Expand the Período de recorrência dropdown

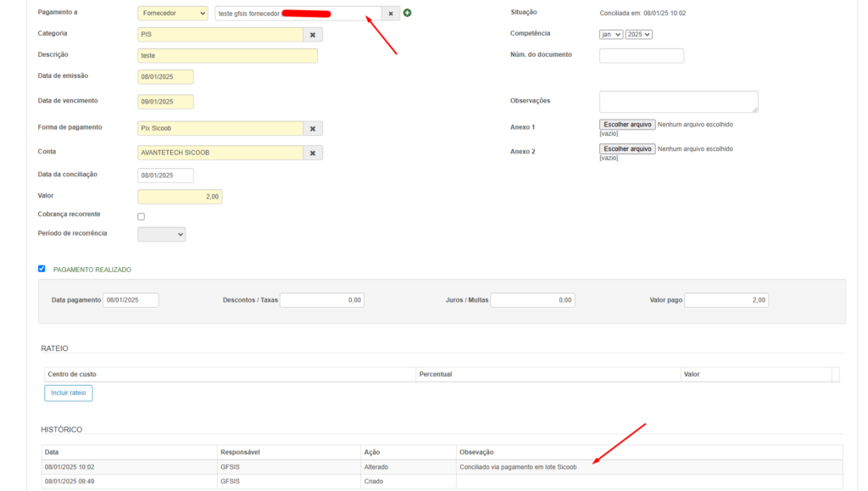pyautogui.click(x=161, y=234)
